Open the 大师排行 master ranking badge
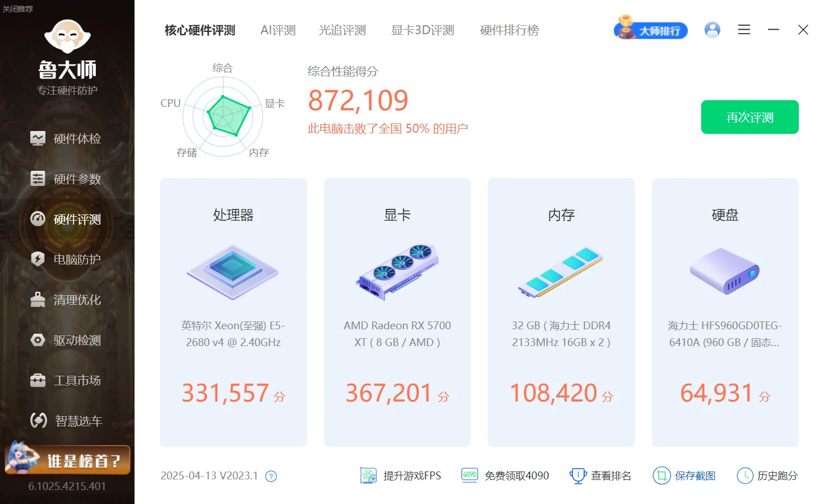Image resolution: width=824 pixels, height=504 pixels. [650, 30]
